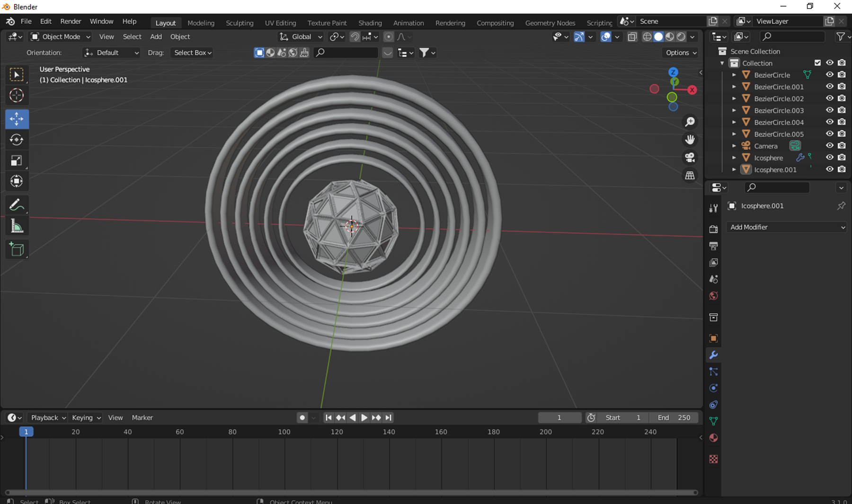Activate the Rotate tool
This screenshot has height=504, width=852.
pos(17,140)
